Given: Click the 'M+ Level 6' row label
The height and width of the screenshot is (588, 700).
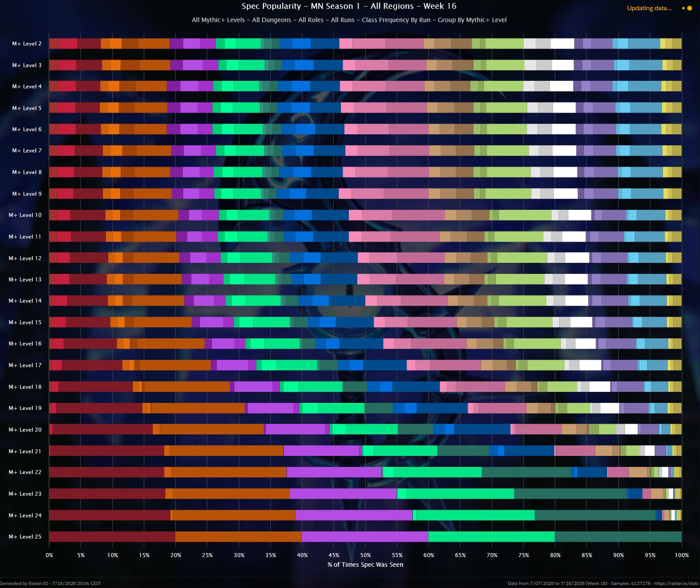Looking at the screenshot, I should pyautogui.click(x=27, y=129).
